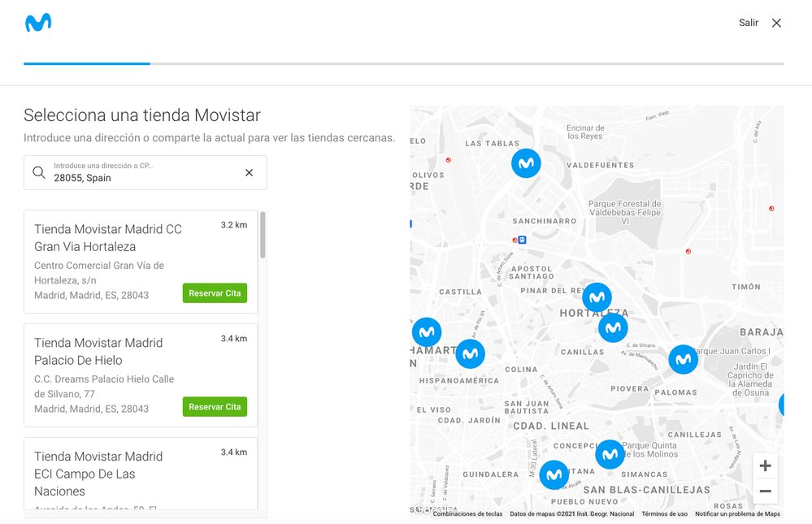Click the Movistar logo in the header
Image resolution: width=812 pixels, height=524 pixels.
38,23
